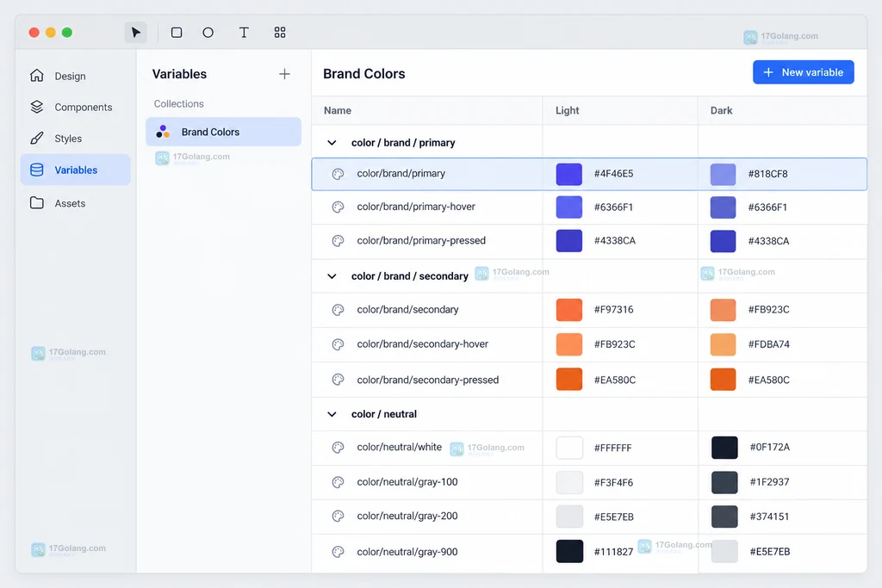Open the components grid tool
The width and height of the screenshot is (882, 588).
pos(280,33)
